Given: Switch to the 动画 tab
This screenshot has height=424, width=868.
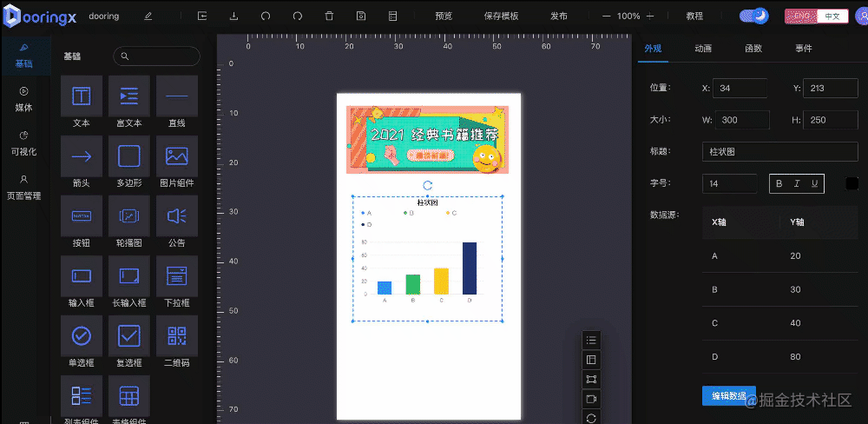Looking at the screenshot, I should tap(703, 49).
